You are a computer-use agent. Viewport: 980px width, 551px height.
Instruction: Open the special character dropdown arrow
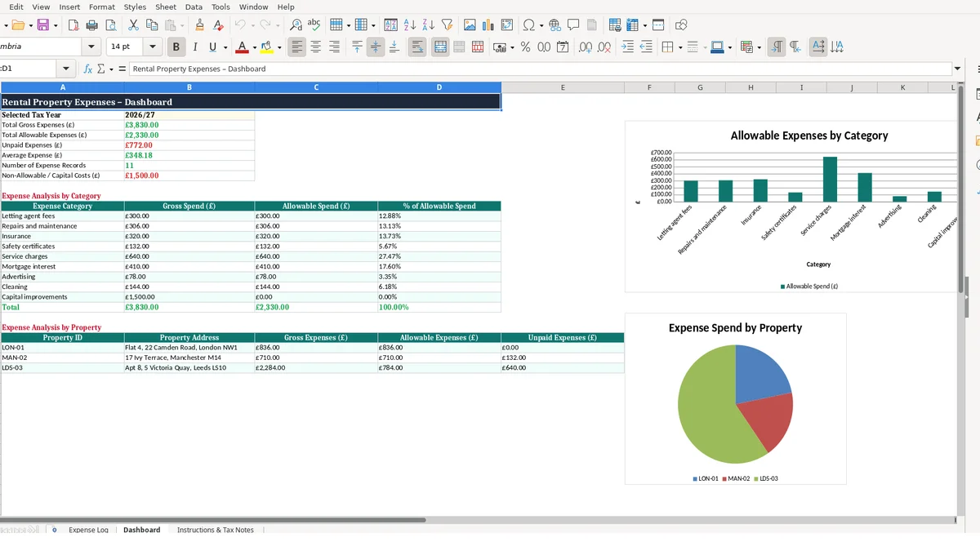(541, 25)
